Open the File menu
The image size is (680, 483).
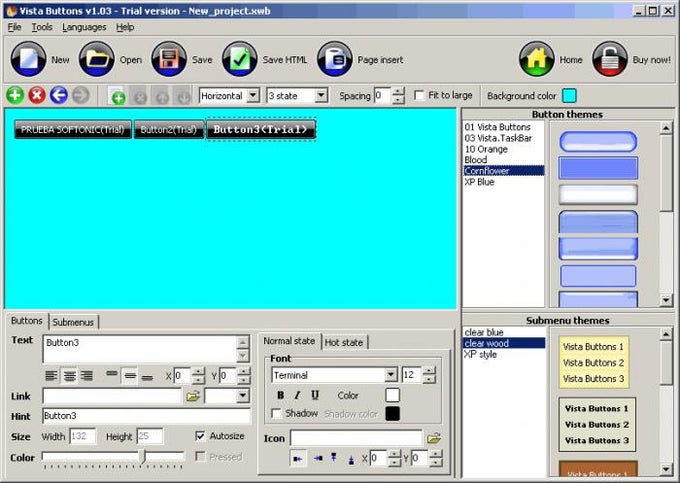pos(14,27)
